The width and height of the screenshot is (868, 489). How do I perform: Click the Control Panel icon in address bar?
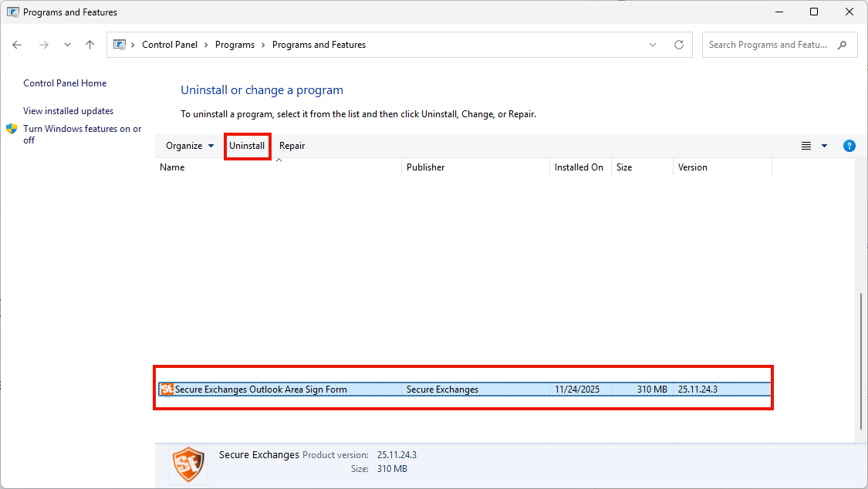tap(120, 45)
